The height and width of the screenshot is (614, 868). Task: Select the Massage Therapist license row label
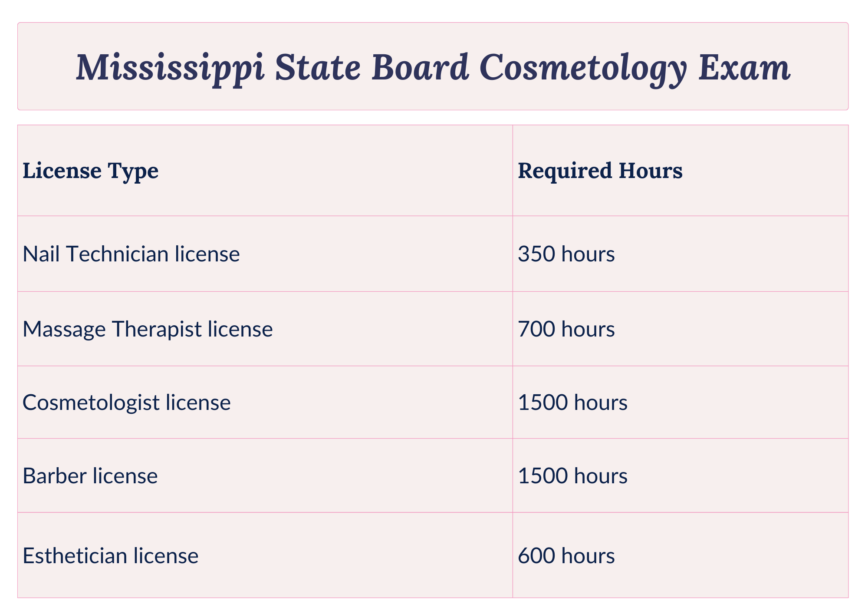pyautogui.click(x=148, y=329)
